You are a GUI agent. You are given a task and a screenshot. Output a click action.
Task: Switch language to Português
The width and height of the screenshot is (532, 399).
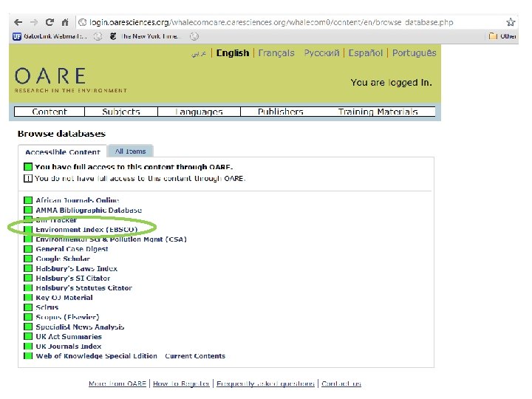tap(415, 53)
